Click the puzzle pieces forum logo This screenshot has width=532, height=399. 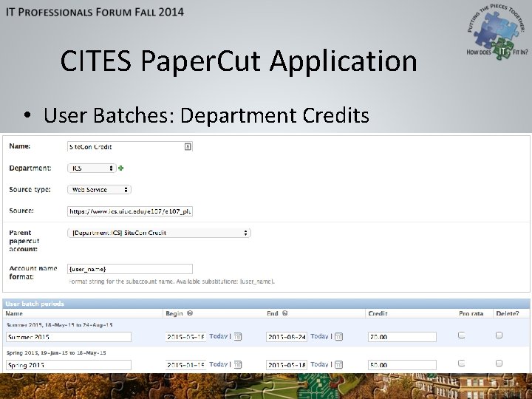497,33
